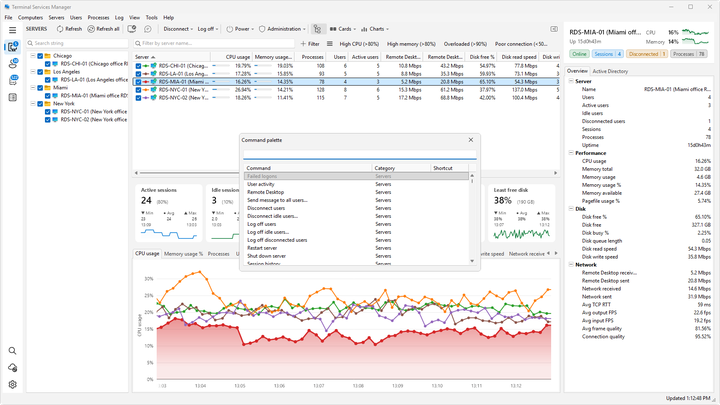This screenshot has width=720, height=405.
Task: Open the Sessions view sidebar icon
Action: point(12,80)
